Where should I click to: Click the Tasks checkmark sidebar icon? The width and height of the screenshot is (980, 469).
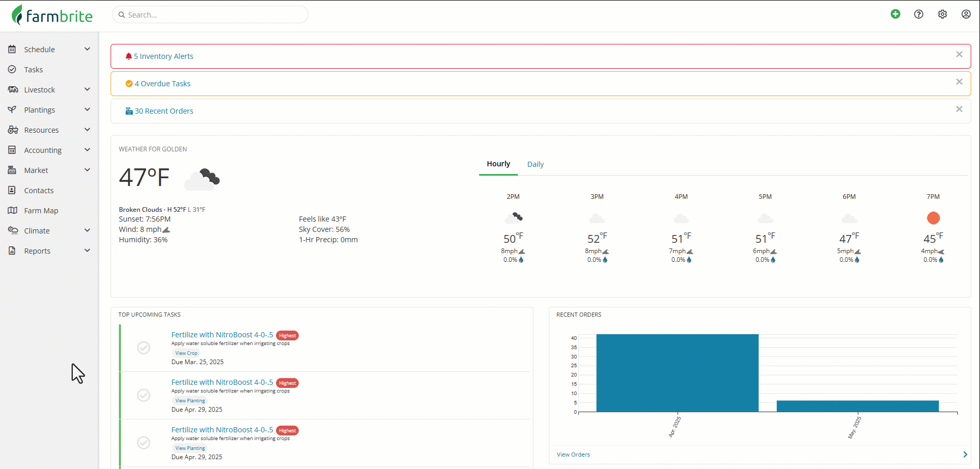[x=12, y=69]
